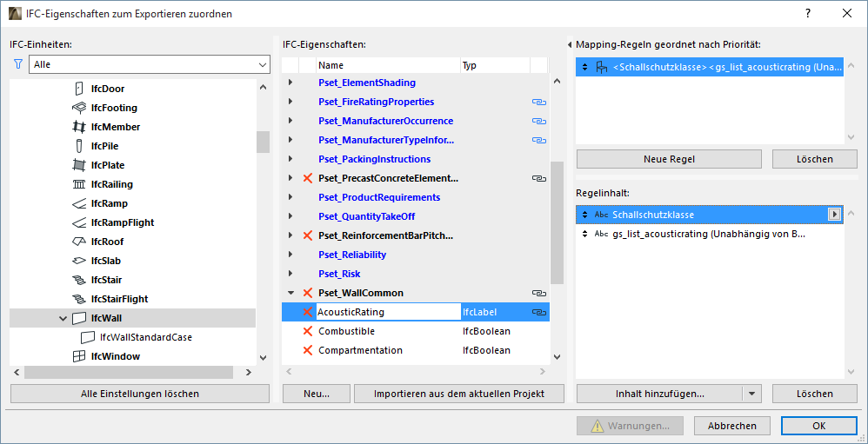The height and width of the screenshot is (444, 868).
Task: Click link icon beside Pset_FireRatingProperties
Action: pyautogui.click(x=538, y=102)
